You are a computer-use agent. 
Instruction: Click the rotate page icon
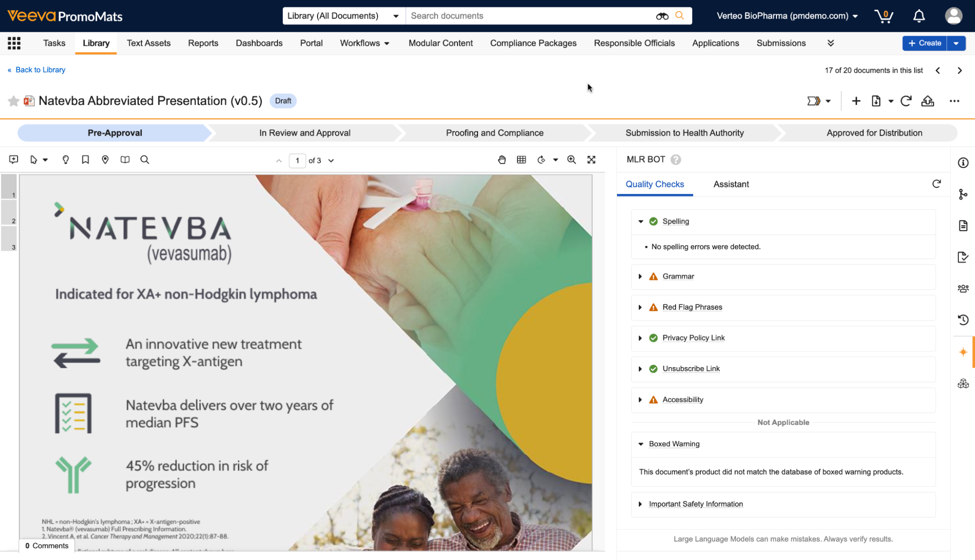(541, 160)
